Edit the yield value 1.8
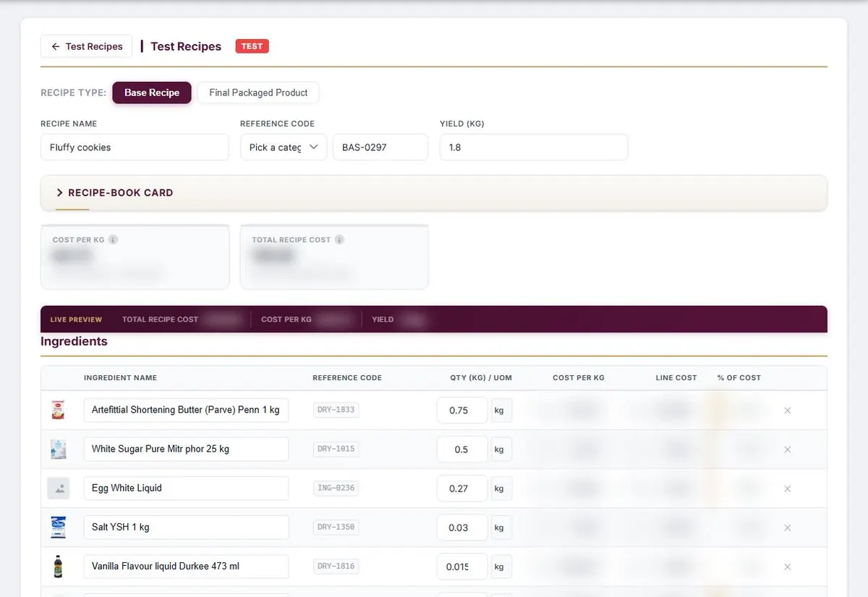 (534, 147)
